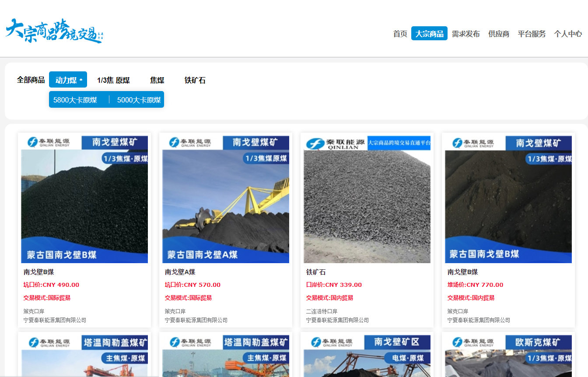
Task: Open the 欧斯克煤矿 product thumbnail
Action: 508,356
